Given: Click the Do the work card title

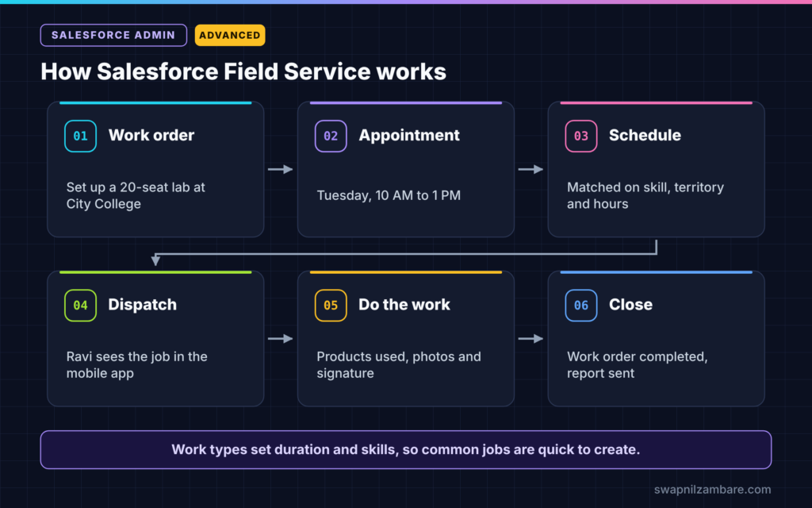Looking at the screenshot, I should (404, 305).
